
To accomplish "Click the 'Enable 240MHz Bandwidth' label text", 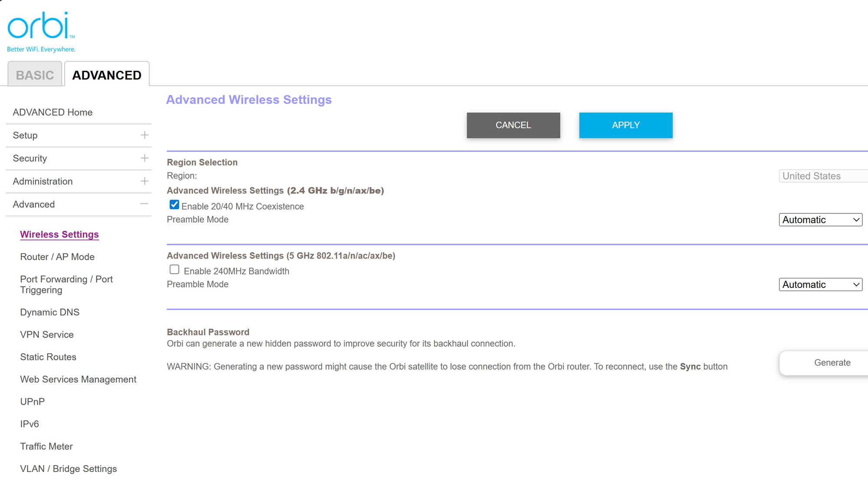I will [237, 271].
